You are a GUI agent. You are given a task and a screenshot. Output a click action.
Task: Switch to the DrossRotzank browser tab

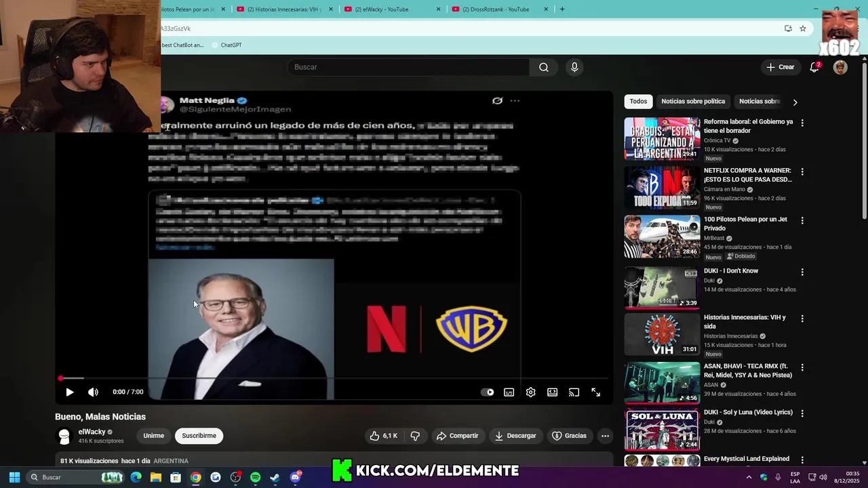499,9
